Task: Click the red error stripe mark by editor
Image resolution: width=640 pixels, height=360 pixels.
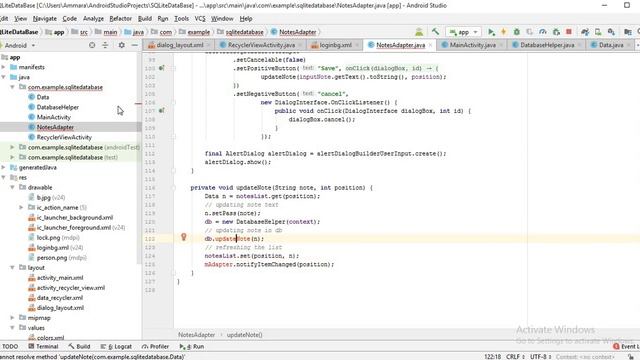Action: click(138, 104)
